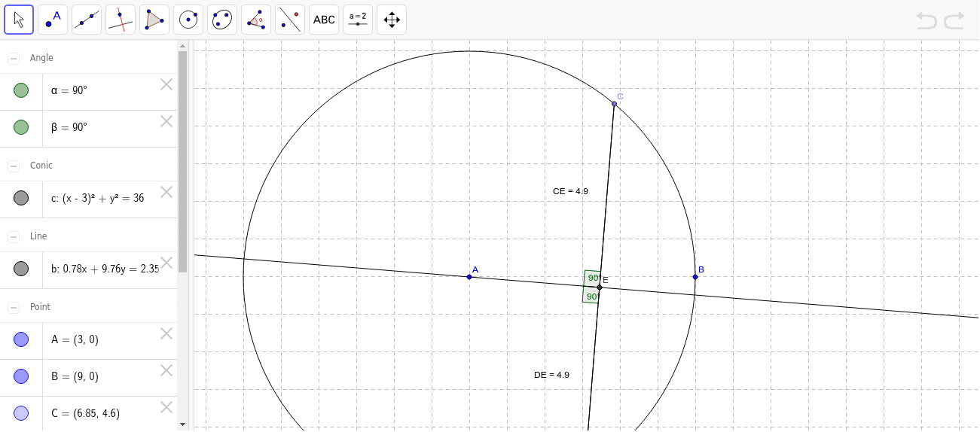Click the scrollbar up arrow
This screenshot has height=432, width=980.
pos(182,45)
